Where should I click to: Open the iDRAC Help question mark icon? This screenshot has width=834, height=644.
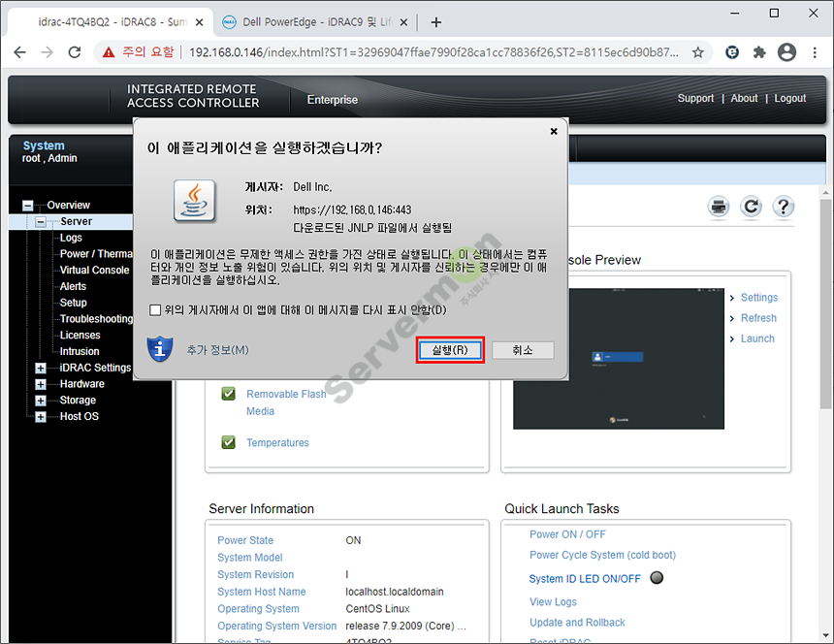(784, 207)
